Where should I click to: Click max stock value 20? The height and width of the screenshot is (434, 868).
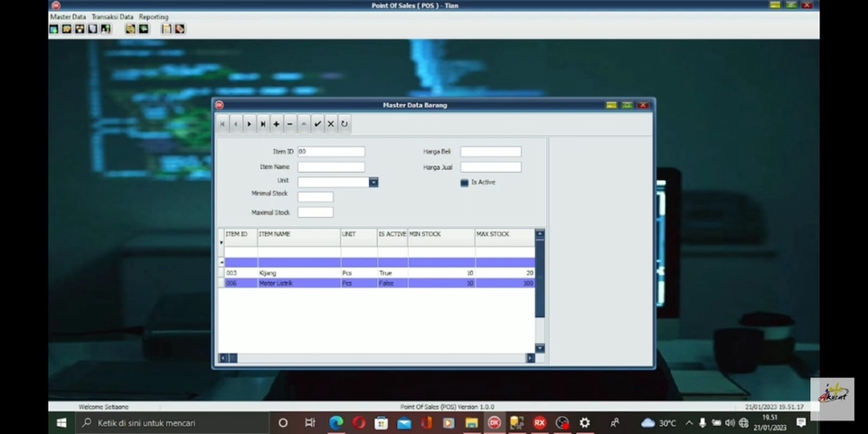coord(505,273)
